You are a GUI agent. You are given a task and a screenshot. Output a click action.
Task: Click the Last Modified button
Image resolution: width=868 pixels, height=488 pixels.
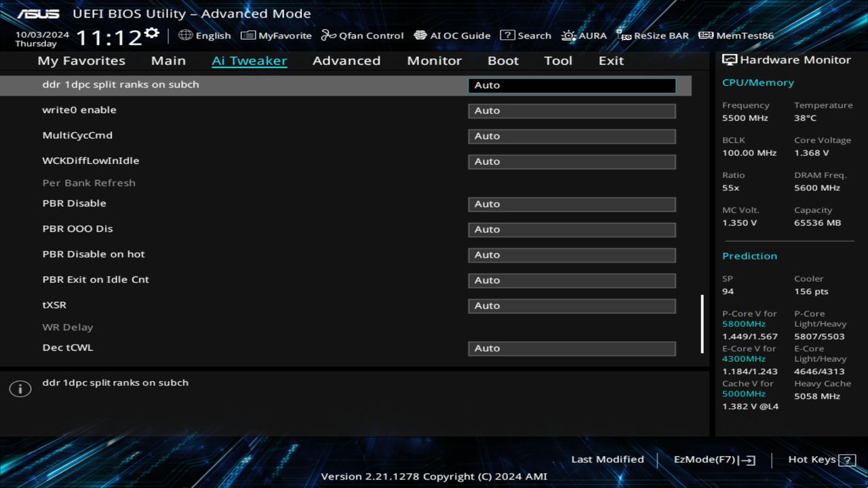tap(607, 460)
